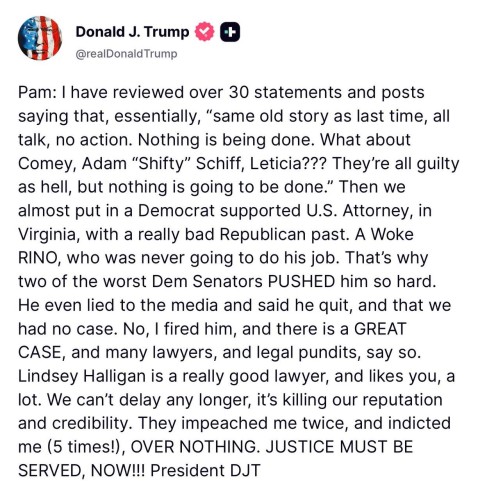478x500 pixels.
Task: Click "OVER NOTHING." capitalized text
Action: [195, 447]
